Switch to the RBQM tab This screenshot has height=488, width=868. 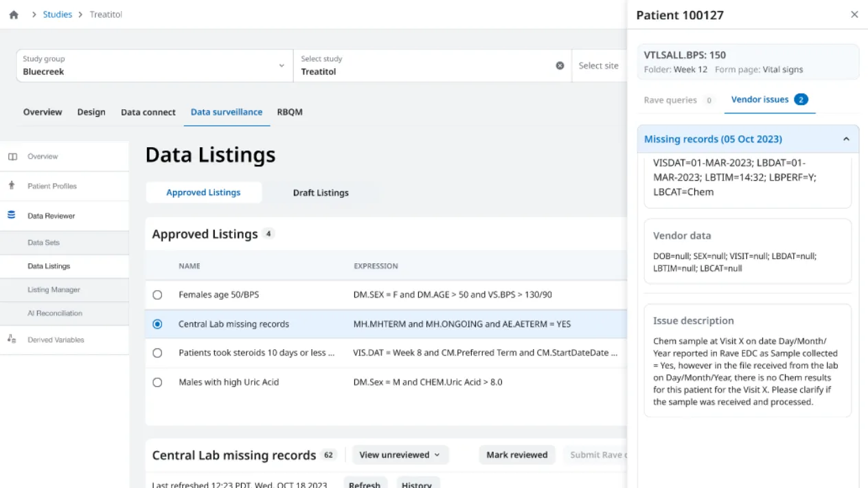(x=290, y=112)
